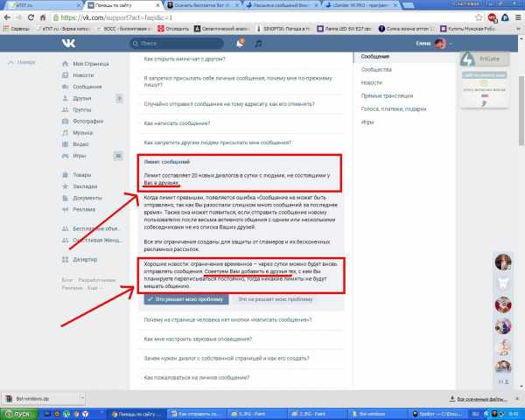Switch to the first Paint taskbar window

coord(256,414)
